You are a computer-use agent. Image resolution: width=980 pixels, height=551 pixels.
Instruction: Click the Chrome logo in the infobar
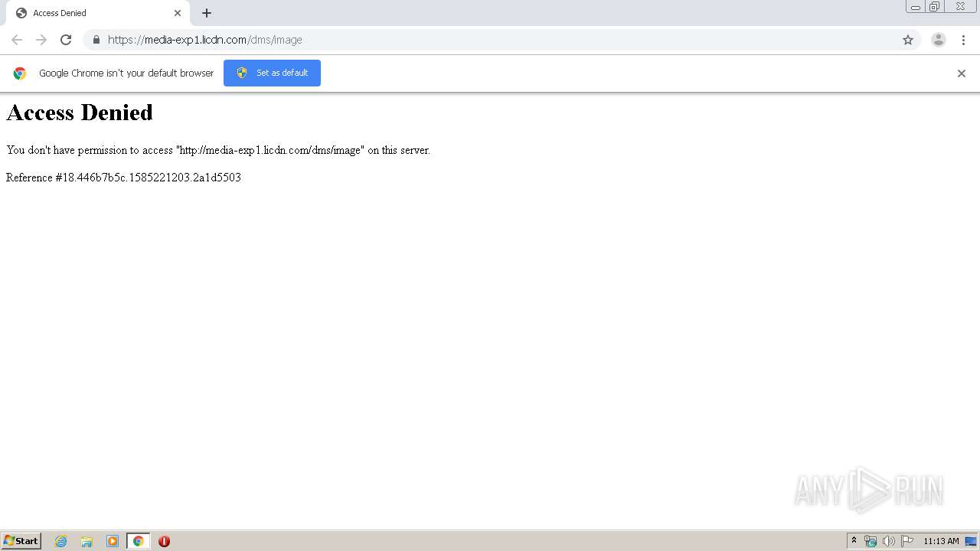click(x=20, y=73)
